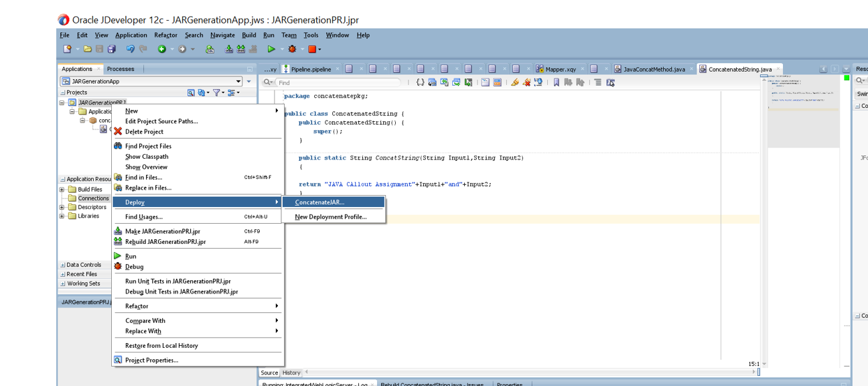Select Rebuild JARGenerationPRJ.jpr
Viewport: 868px width, 386px height.
click(x=197, y=241)
